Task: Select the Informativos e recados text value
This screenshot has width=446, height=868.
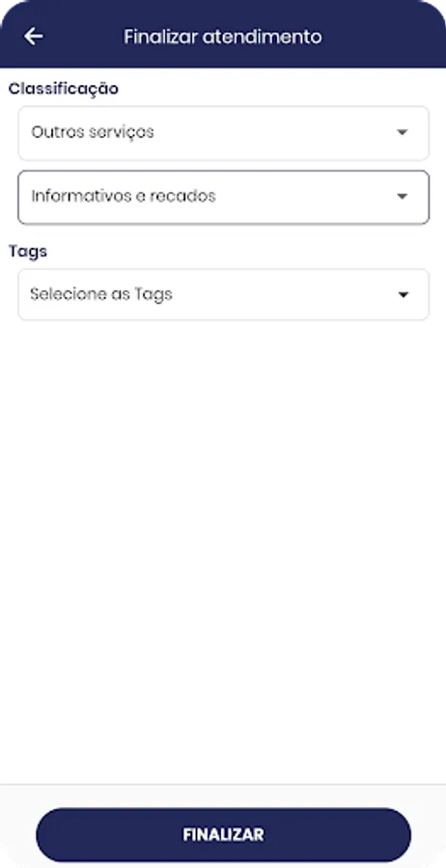Action: 124,197
